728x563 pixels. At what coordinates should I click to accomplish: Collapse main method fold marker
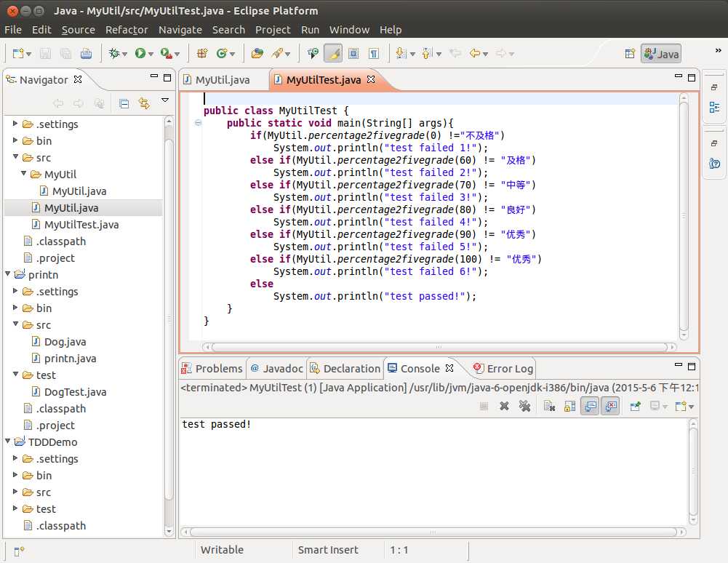tap(199, 123)
